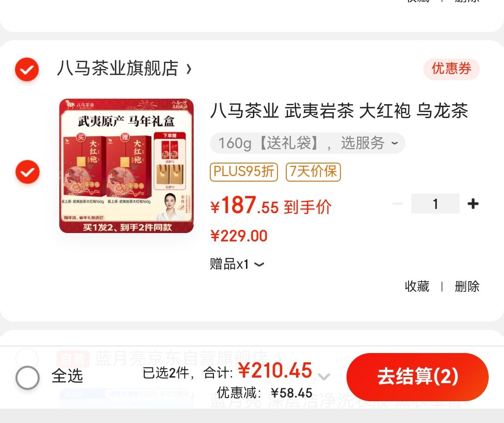The height and width of the screenshot is (423, 504).
Task: Tap the 优惠减 ¥58.45 discount summary
Action: (x=265, y=393)
